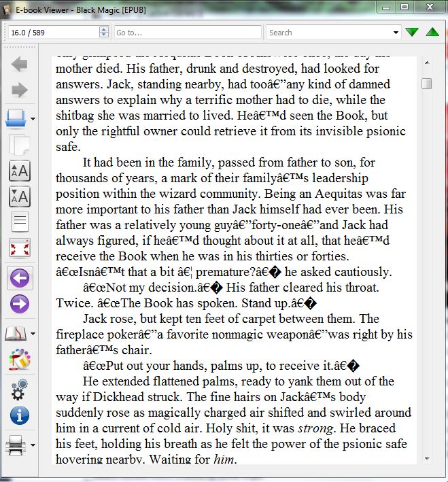The height and width of the screenshot is (482, 448).
Task: Click the word "Aequitas" in the text
Action: (x=339, y=194)
